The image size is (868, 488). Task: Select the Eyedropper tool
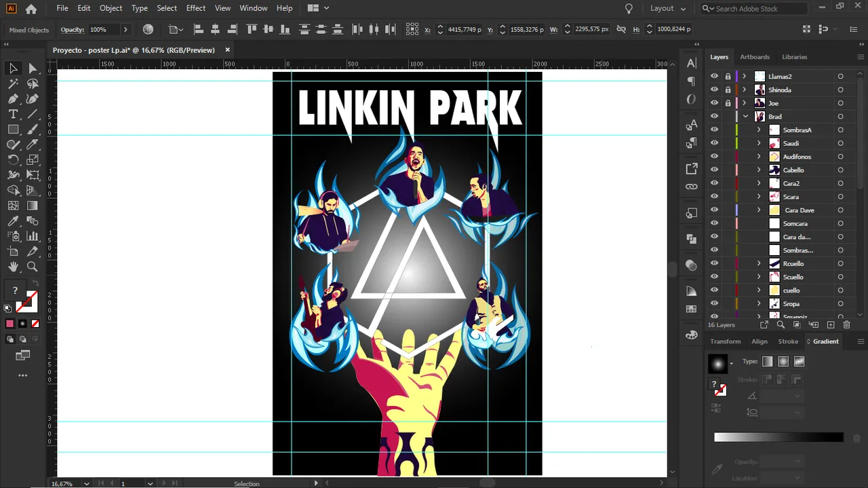click(13, 221)
